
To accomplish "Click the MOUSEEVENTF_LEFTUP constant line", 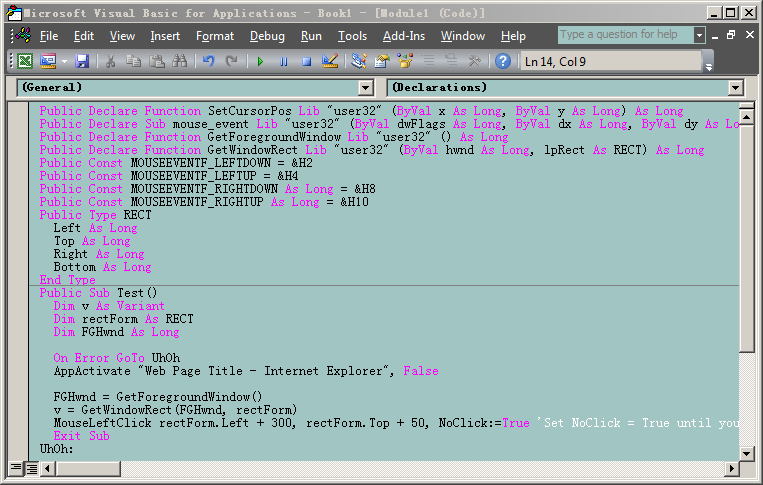I will click(x=169, y=176).
